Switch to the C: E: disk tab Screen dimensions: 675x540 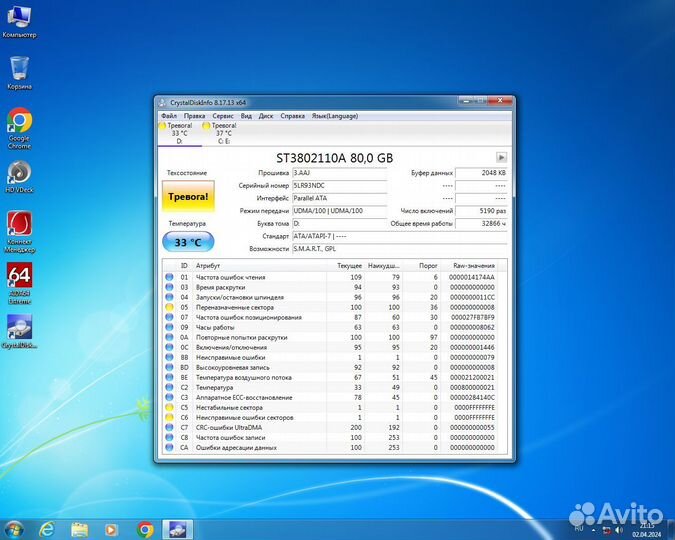click(x=223, y=134)
